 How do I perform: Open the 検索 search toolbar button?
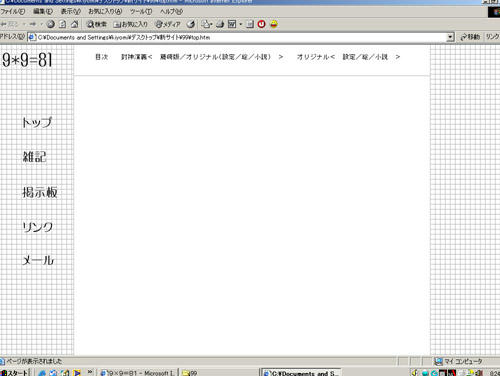pyautogui.click(x=97, y=24)
